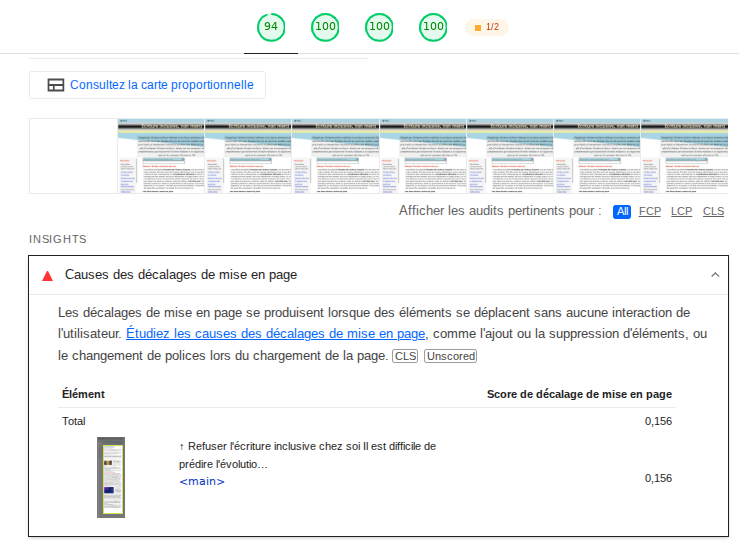Screen dimensions: 739x545
Task: Select the 1/2 orange badge category
Action: 487,27
